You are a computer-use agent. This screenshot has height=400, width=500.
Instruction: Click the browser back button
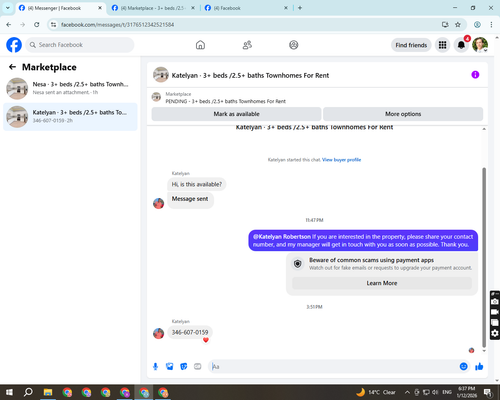coord(9,25)
